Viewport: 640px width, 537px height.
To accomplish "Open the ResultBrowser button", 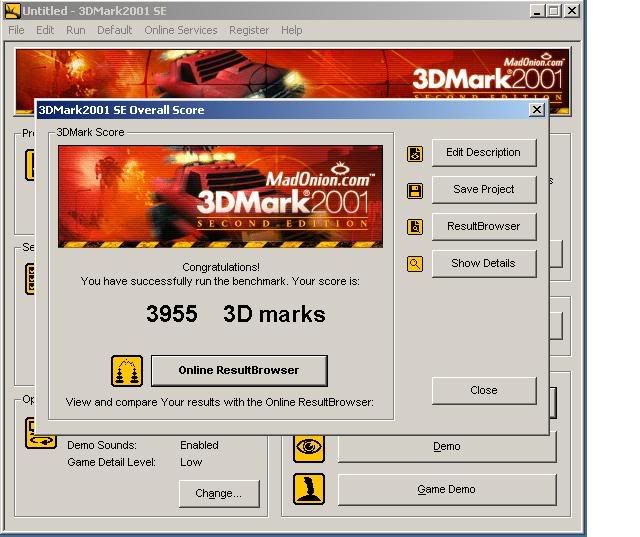I will 484,226.
